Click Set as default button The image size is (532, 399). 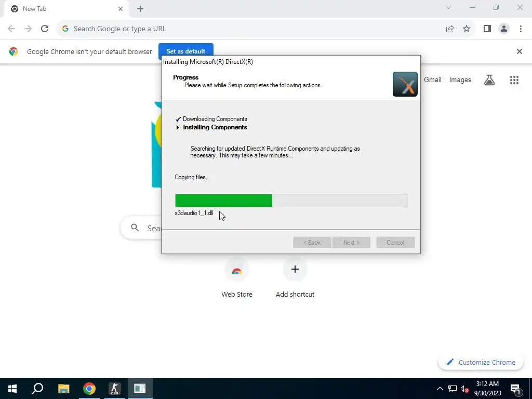tap(186, 51)
